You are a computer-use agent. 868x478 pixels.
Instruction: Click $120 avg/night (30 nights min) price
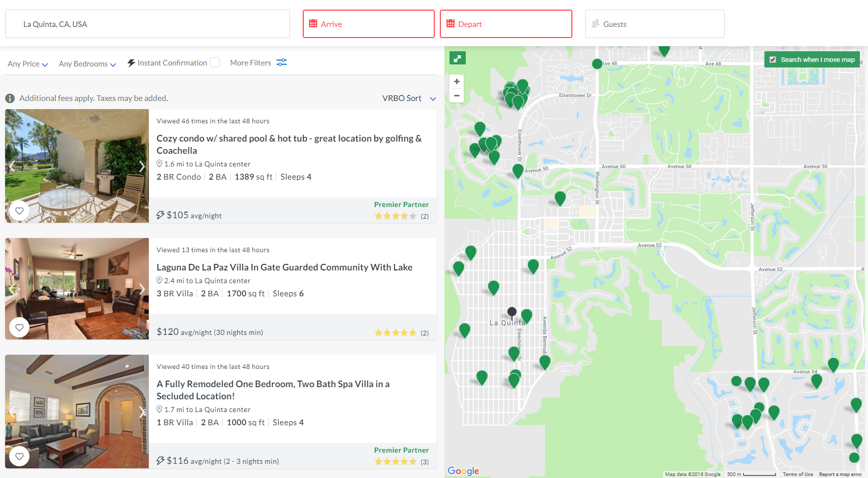click(210, 332)
